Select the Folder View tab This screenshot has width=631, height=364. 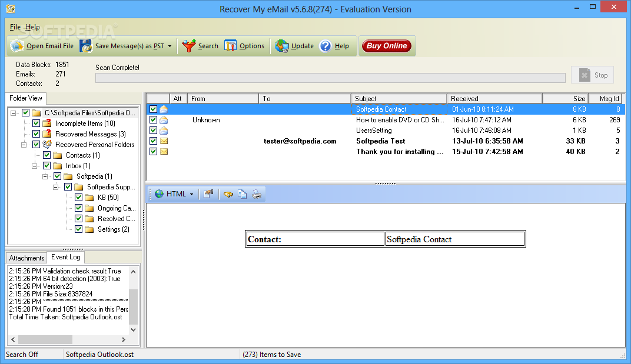[x=26, y=98]
